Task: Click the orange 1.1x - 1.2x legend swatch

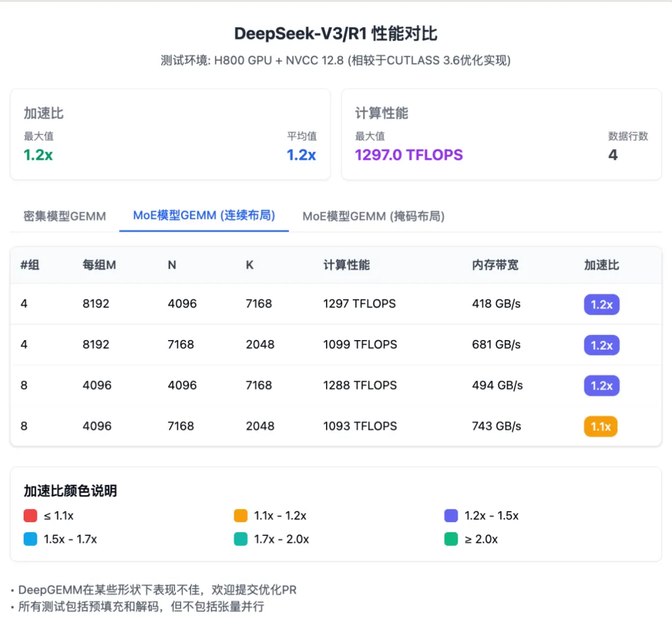Action: click(241, 515)
